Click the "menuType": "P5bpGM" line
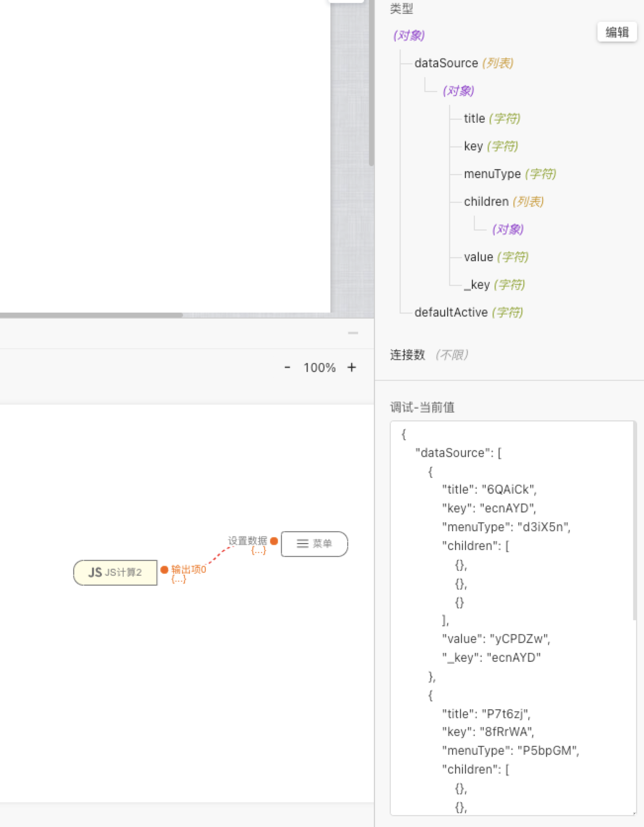644x827 pixels. (510, 751)
